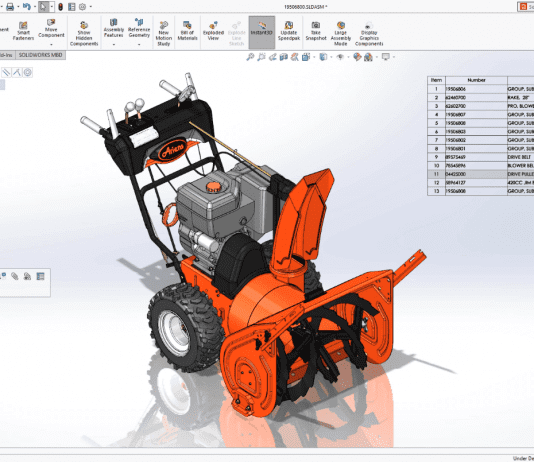Click Dynamic Annotation Views icon

coord(295,57)
